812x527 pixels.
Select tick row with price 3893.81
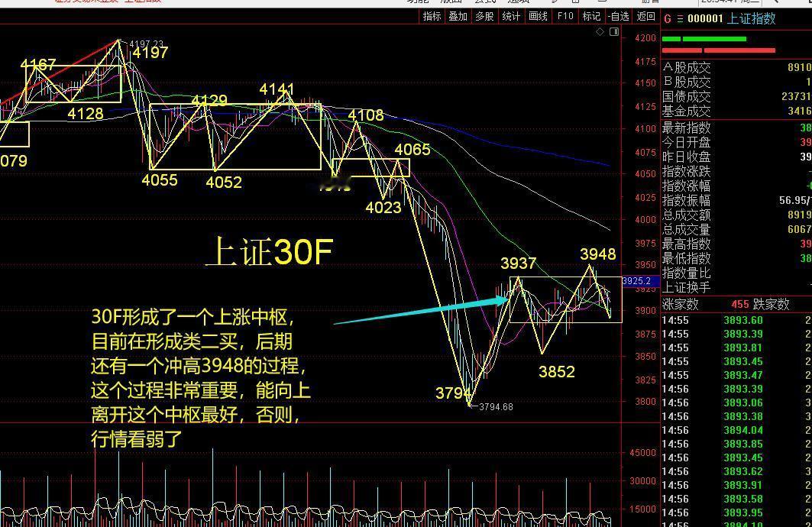click(736, 348)
